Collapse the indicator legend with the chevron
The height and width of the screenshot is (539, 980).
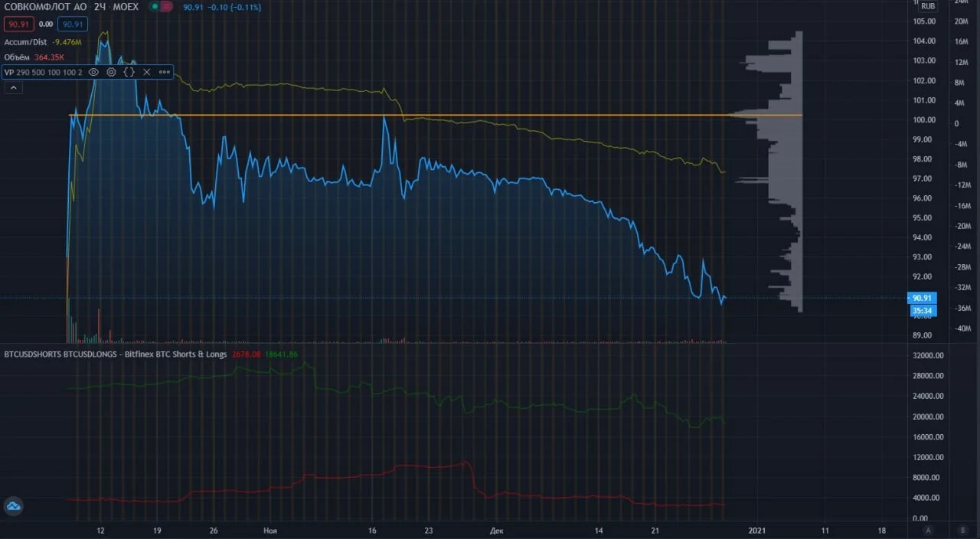(13, 88)
